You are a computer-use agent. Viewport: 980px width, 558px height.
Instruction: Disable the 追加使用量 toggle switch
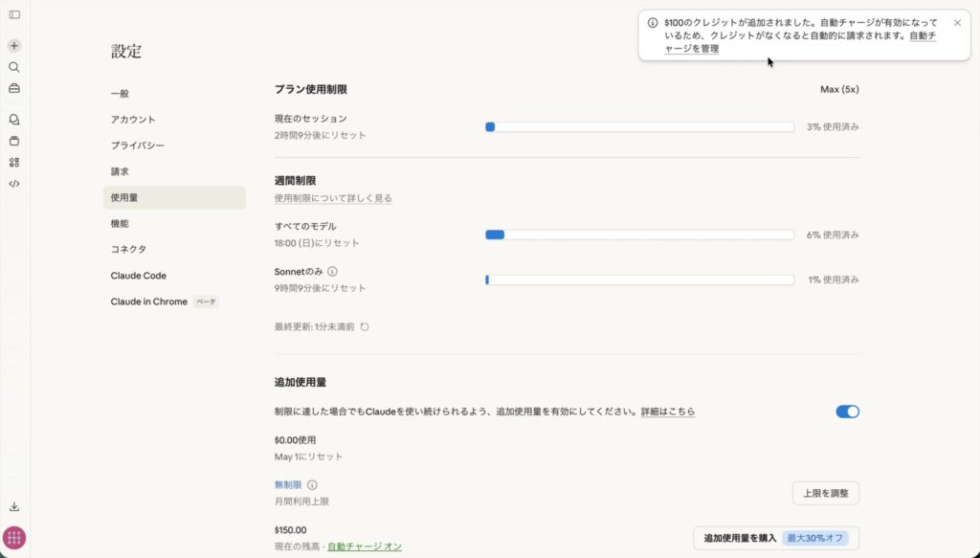[847, 412]
